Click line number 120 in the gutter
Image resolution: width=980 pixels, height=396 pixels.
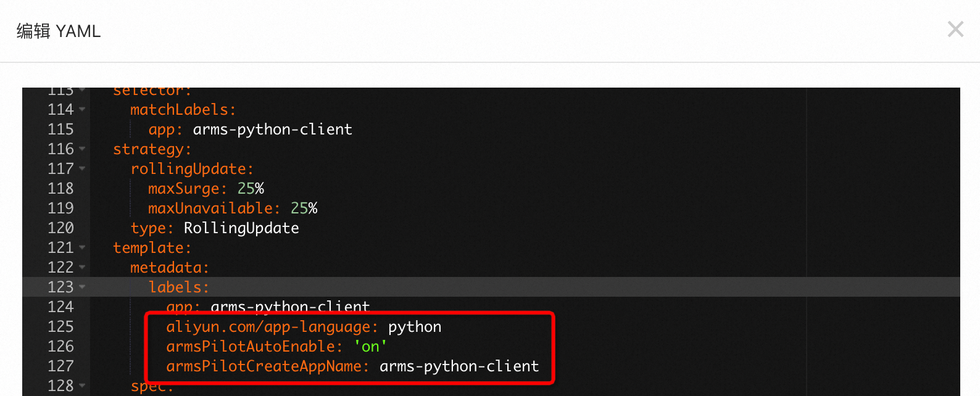pos(60,228)
